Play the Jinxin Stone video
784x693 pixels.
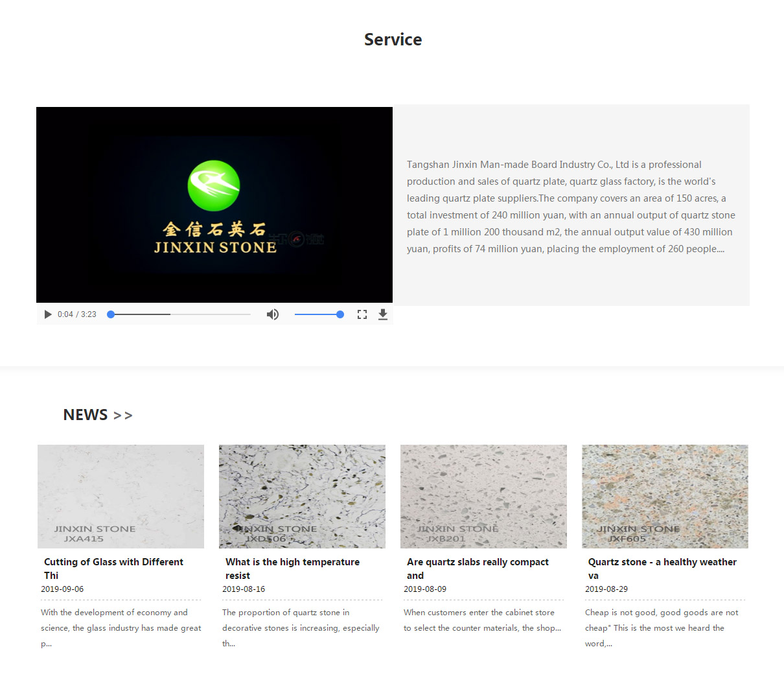47,314
